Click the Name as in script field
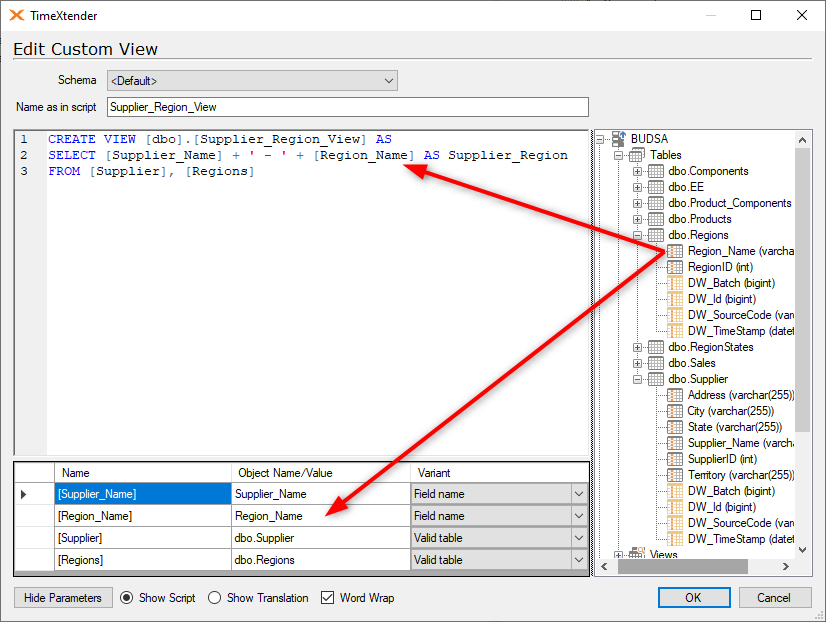This screenshot has height=622, width=826. (348, 107)
